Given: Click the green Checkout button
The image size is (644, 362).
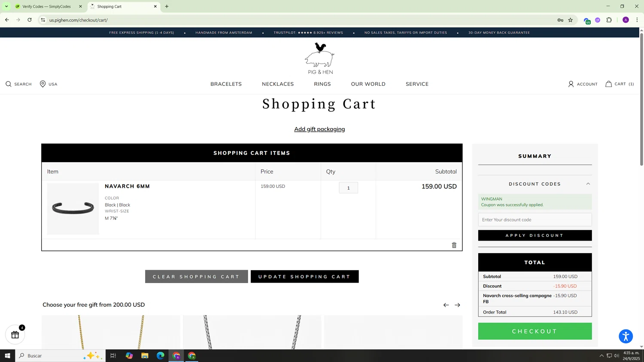Looking at the screenshot, I should pyautogui.click(x=535, y=331).
